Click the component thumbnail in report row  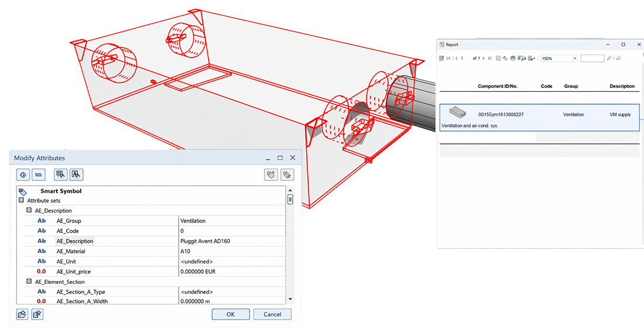[x=457, y=112]
